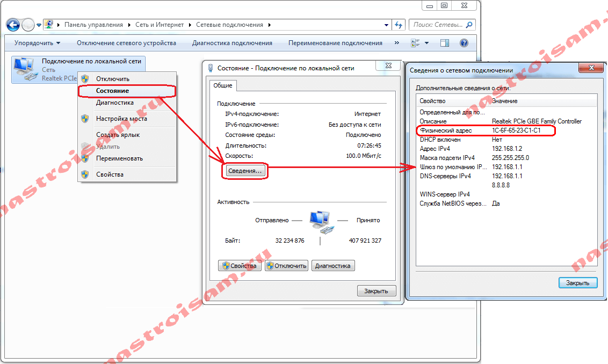Show hidden toolbar commands chevron
The image size is (608, 364).
pyautogui.click(x=397, y=43)
